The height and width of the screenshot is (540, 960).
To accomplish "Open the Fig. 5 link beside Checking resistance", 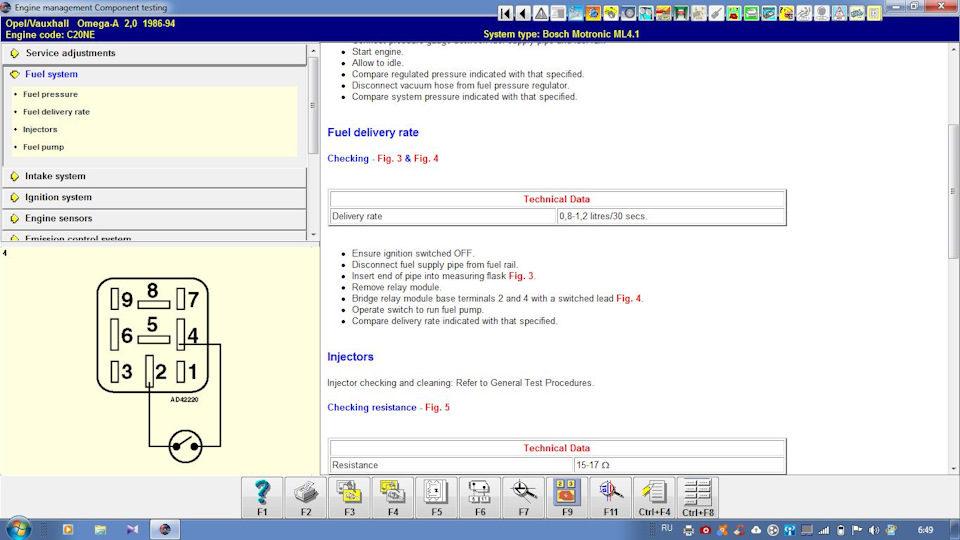I will pyautogui.click(x=437, y=408).
